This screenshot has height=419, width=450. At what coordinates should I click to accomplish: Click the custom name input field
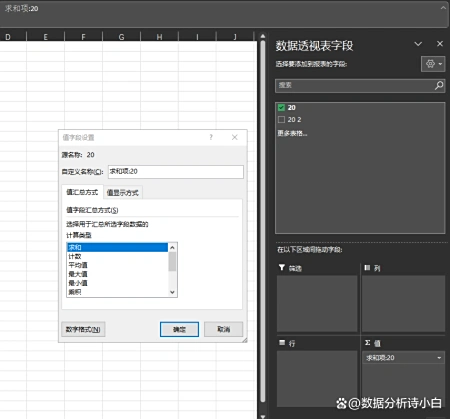(176, 172)
